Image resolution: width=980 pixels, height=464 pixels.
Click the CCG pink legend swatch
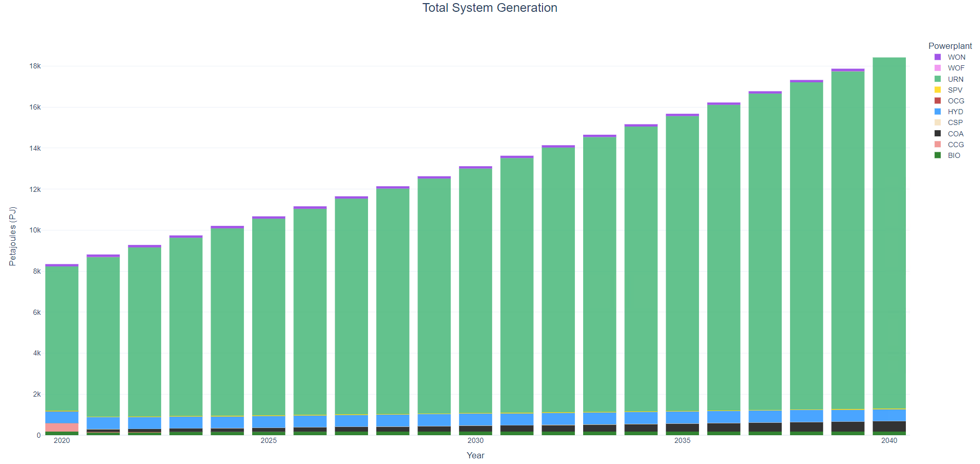pyautogui.click(x=938, y=145)
